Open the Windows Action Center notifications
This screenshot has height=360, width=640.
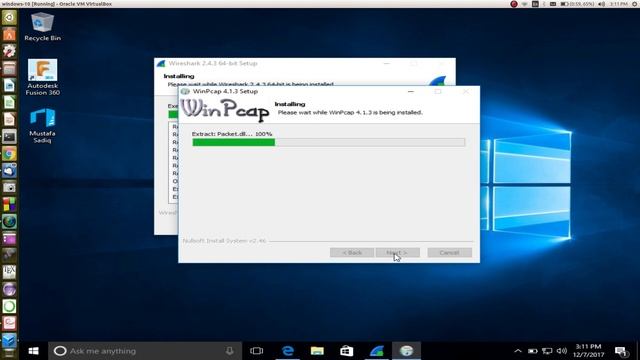coord(621,351)
